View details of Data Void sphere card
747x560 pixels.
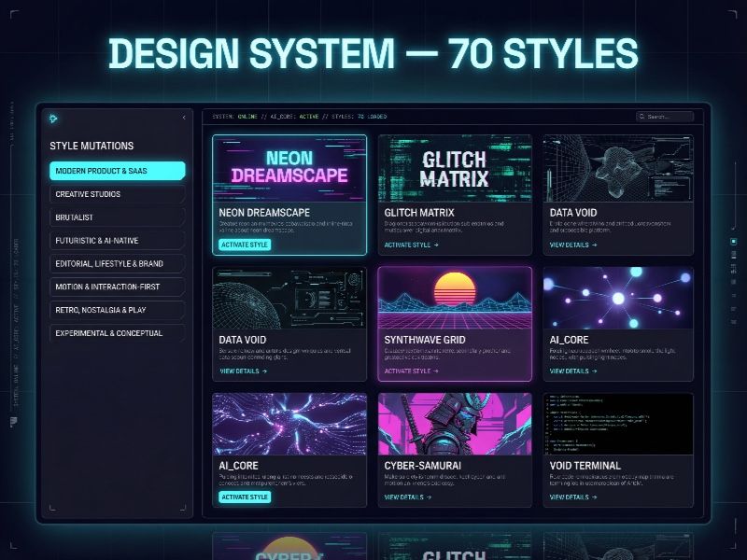tap(243, 371)
